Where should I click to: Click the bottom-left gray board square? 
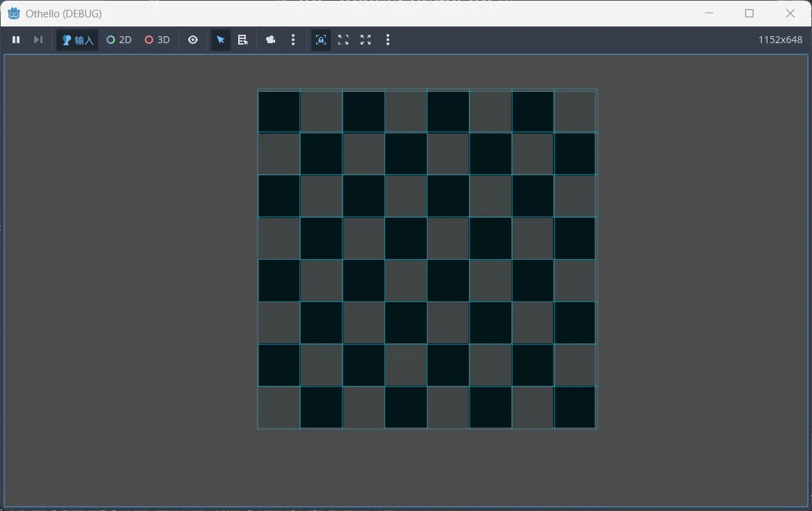(279, 407)
